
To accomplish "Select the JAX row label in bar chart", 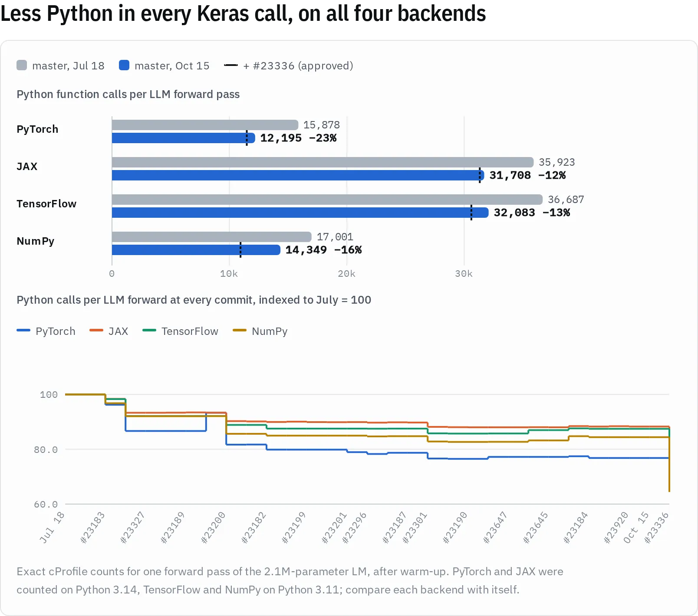I will tap(27, 167).
